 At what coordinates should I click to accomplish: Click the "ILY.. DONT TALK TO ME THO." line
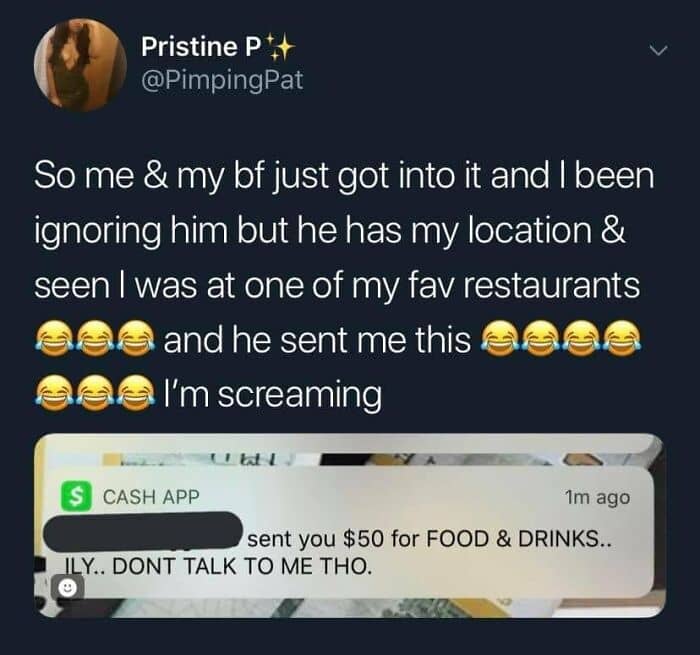pos(218,566)
